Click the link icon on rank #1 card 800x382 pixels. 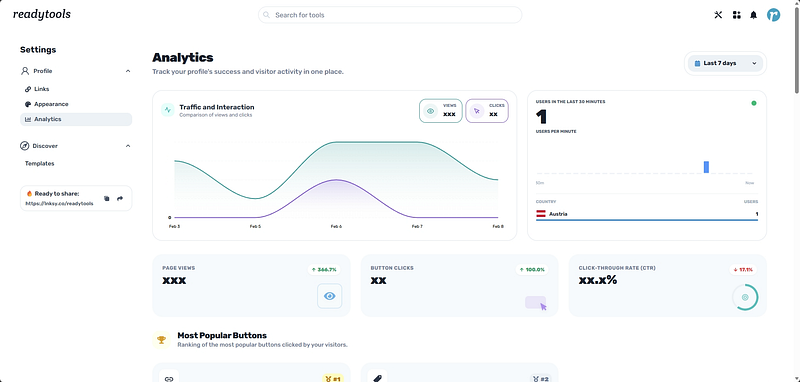[x=169, y=378]
